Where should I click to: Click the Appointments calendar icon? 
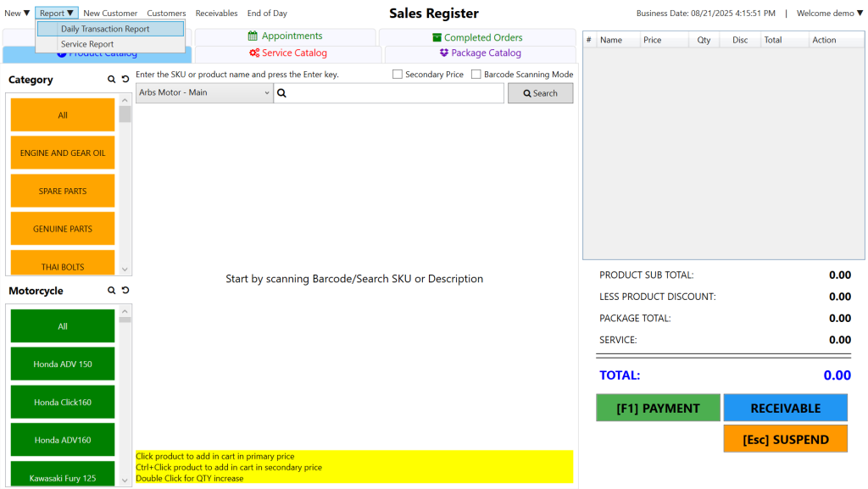point(253,36)
